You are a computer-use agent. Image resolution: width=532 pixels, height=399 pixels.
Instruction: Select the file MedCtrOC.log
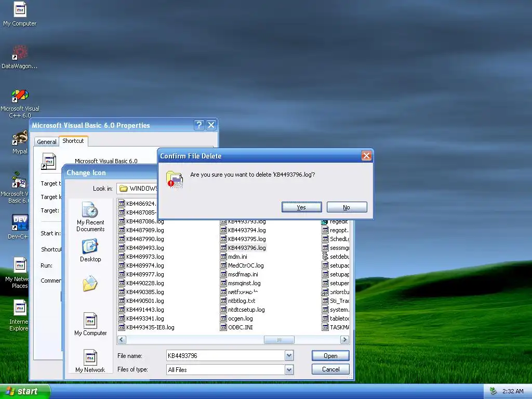242,265
